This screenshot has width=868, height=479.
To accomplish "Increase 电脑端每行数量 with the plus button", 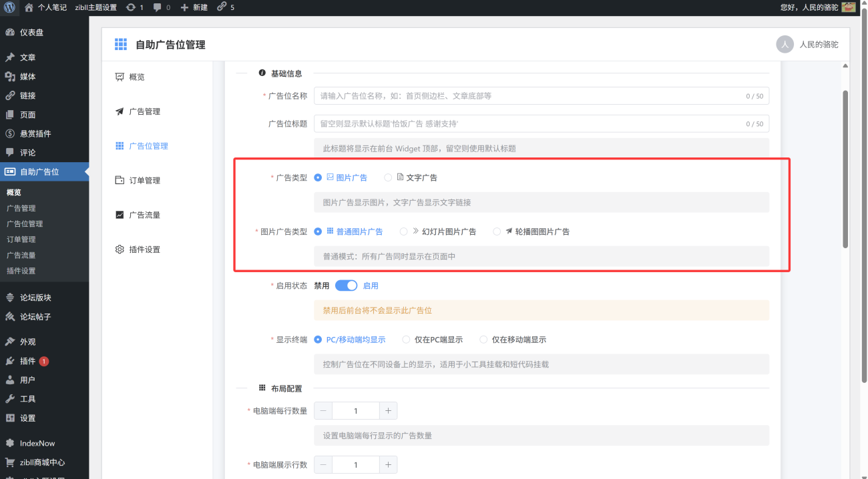I will click(388, 410).
